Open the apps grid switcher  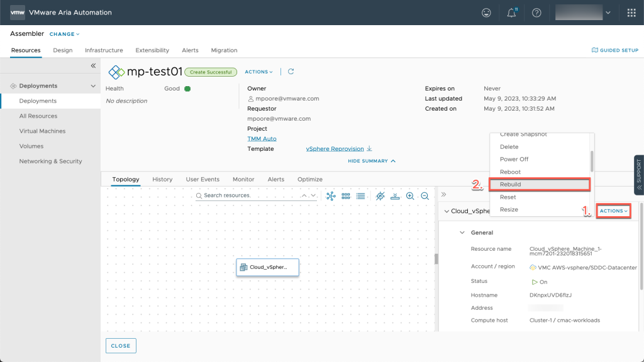631,13
